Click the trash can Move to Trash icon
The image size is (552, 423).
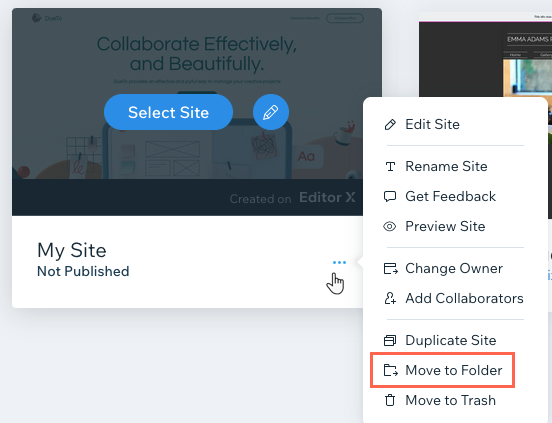[x=390, y=400]
